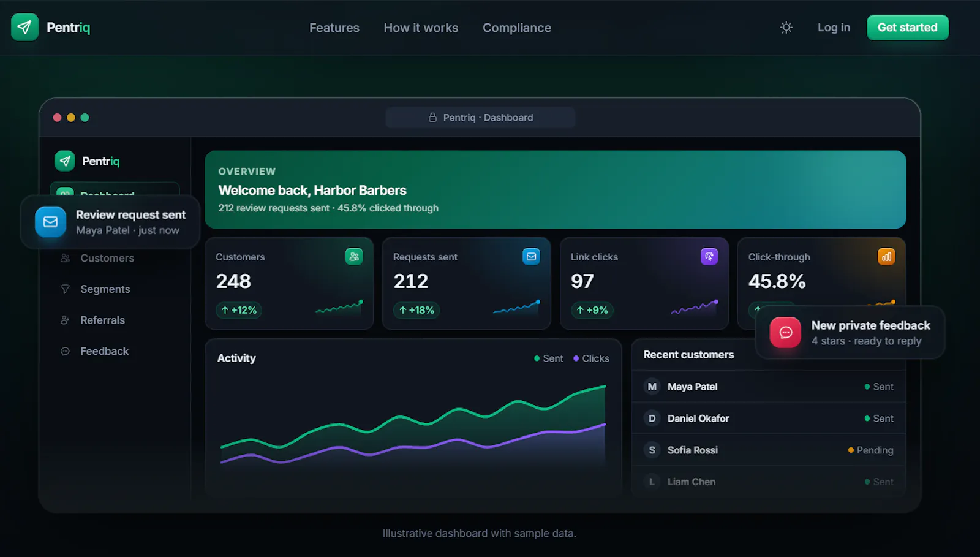Open the How it works link
980x557 pixels.
pyautogui.click(x=421, y=28)
